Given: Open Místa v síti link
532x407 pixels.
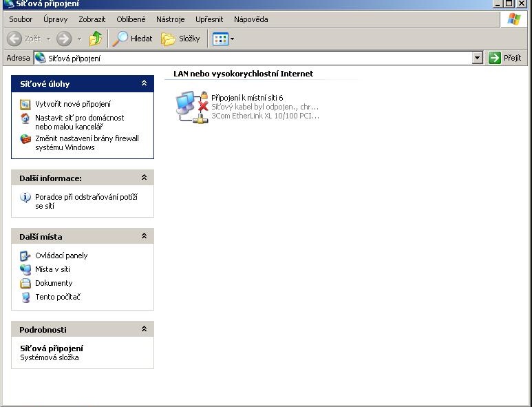Looking at the screenshot, I should click(52, 269).
